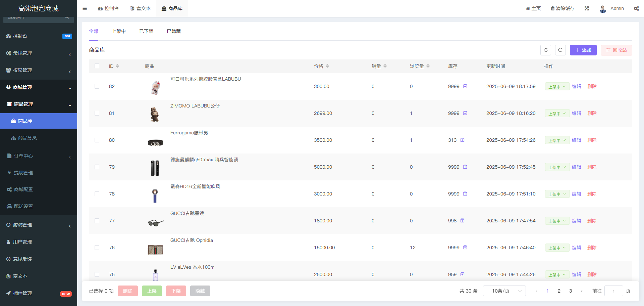Edit stock icon for product 76
This screenshot has height=306, width=644.
pyautogui.click(x=465, y=248)
